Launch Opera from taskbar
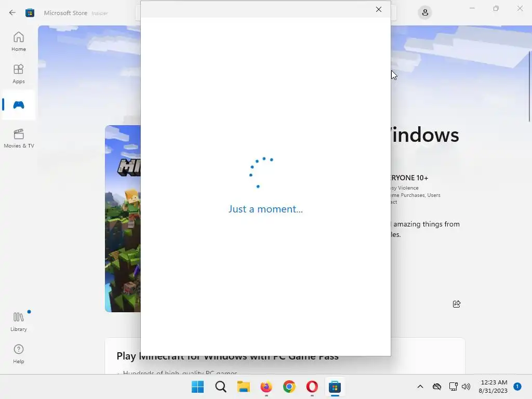 coord(312,387)
